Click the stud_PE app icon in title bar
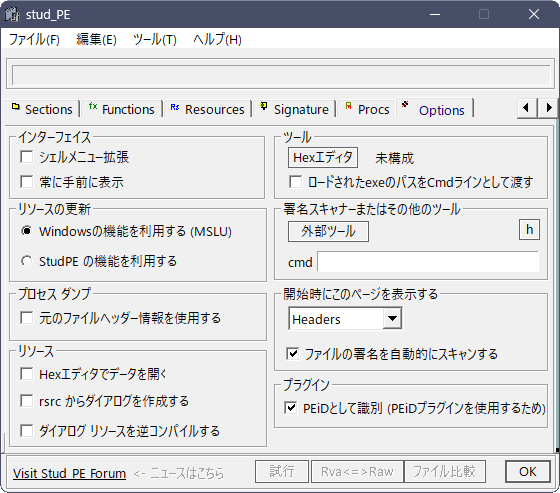Screen dimensions: 560x493 point(12,14)
